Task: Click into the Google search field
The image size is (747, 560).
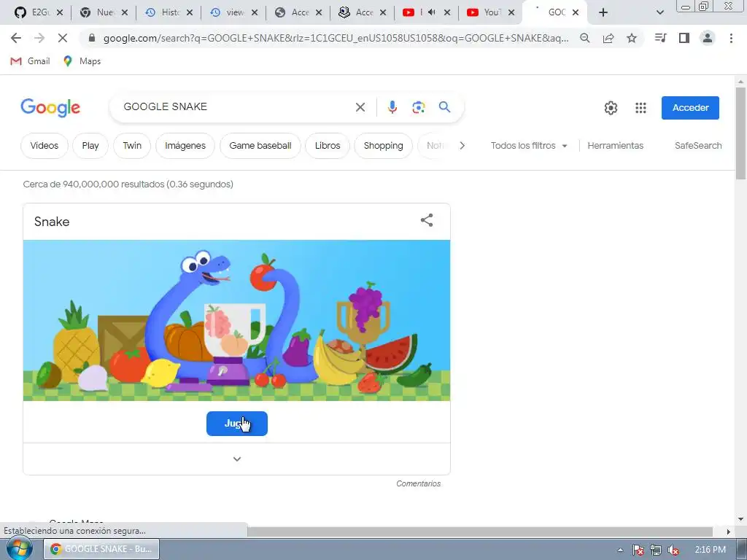Action: click(236, 107)
